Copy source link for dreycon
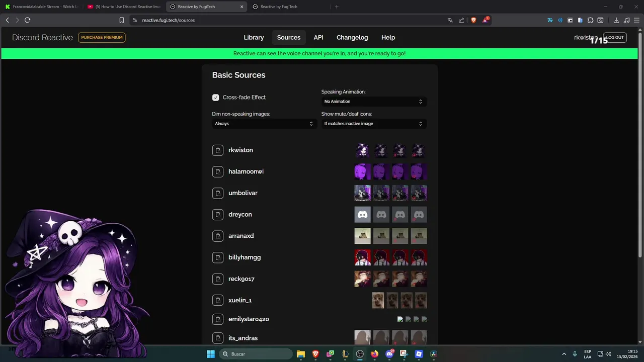Viewport: 644px width, 362px height. pos(217,215)
